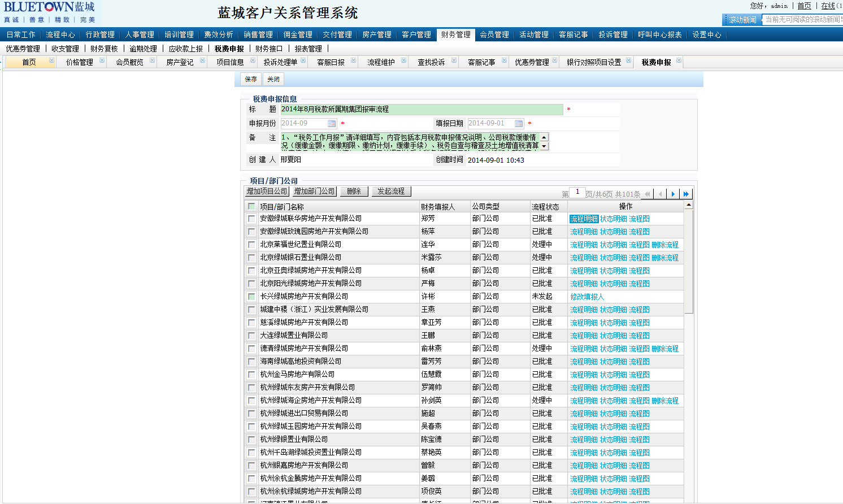843x504 pixels.
Task: Go to the first page of results
Action: click(x=648, y=194)
